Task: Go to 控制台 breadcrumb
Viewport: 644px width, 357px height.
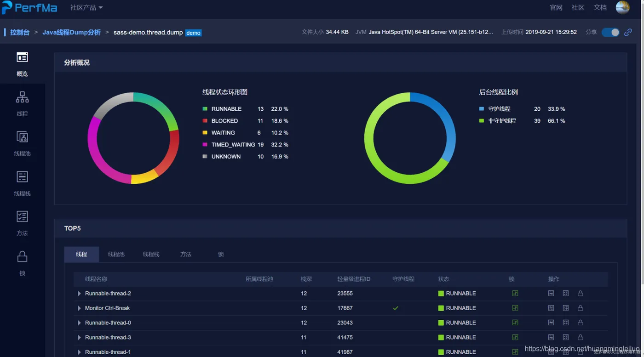Action: pyautogui.click(x=20, y=33)
